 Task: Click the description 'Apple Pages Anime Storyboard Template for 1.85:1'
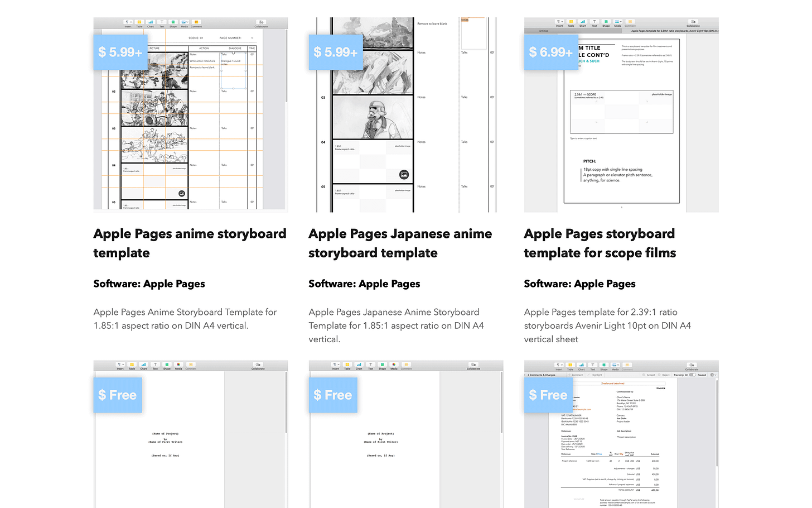pyautogui.click(x=185, y=319)
